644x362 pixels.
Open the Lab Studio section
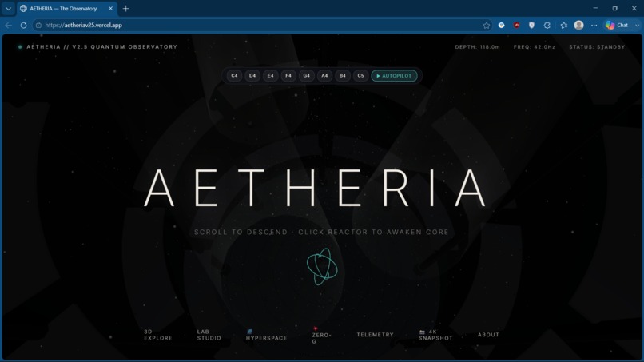coord(209,335)
